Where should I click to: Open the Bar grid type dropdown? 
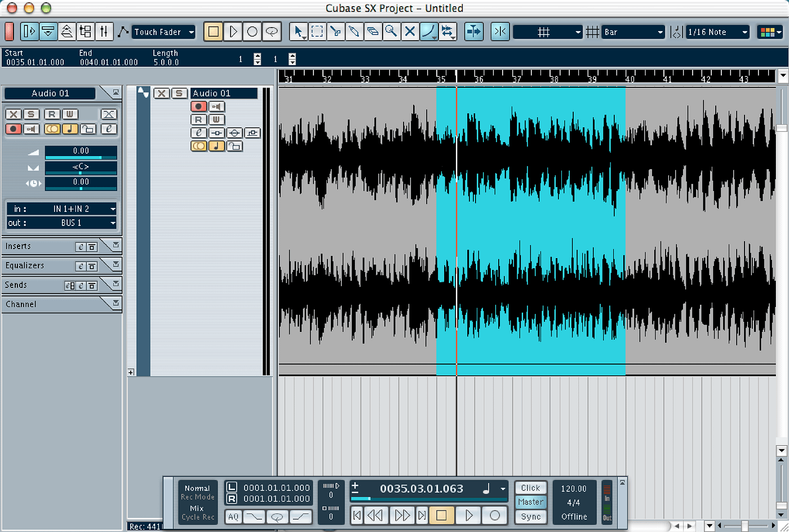633,32
